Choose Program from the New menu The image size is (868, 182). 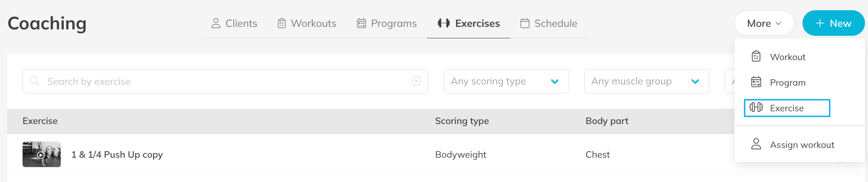[x=787, y=83]
